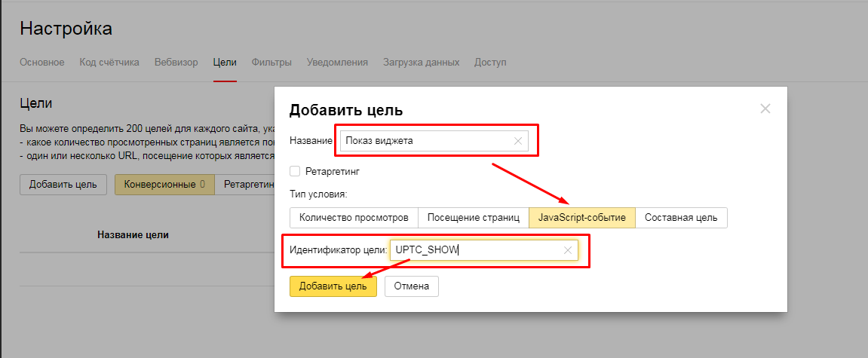Click background Добавить цель button on page
This screenshot has height=358, width=868.
[63, 184]
